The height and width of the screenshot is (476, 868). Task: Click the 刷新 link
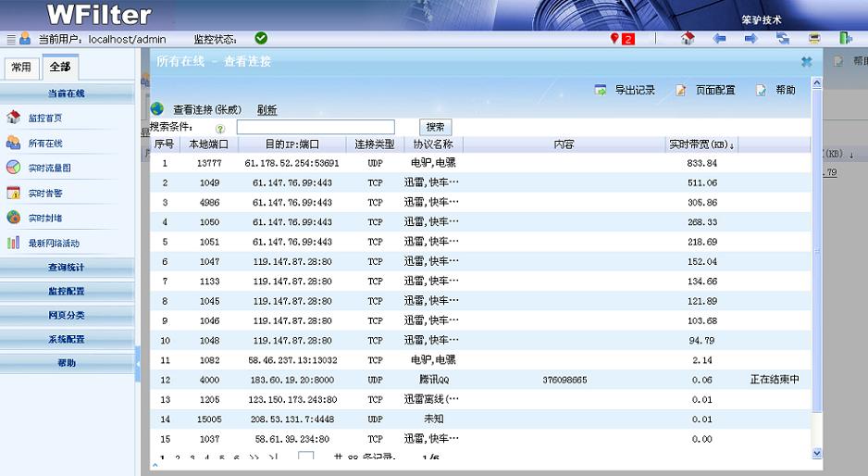[267, 109]
